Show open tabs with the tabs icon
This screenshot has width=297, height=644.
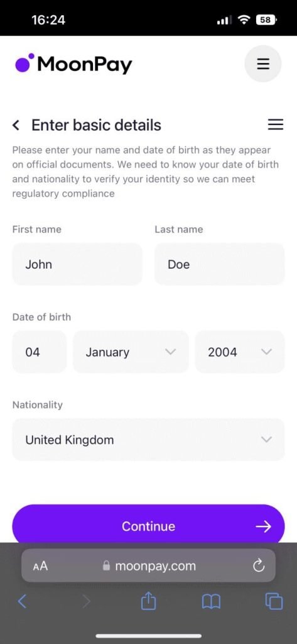(x=274, y=602)
